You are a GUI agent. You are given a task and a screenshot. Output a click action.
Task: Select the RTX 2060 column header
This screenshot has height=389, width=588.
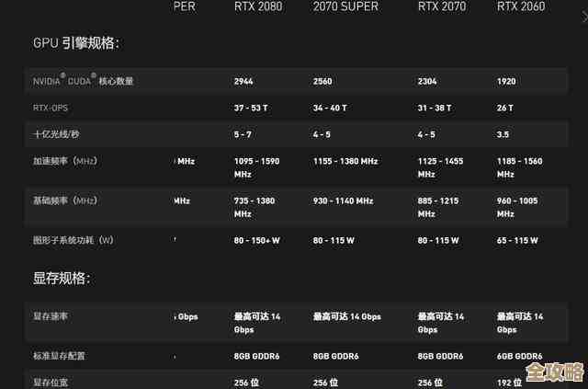pos(521,7)
